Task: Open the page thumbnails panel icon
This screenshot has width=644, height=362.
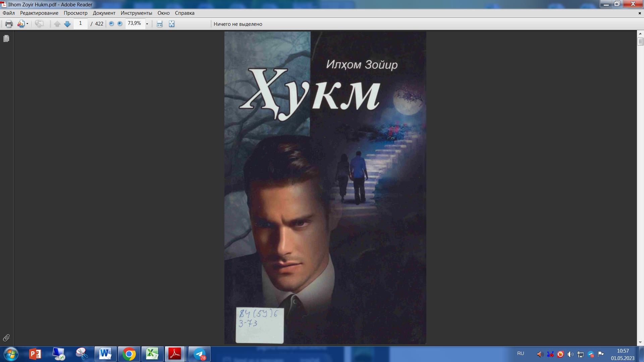Action: tap(6, 39)
